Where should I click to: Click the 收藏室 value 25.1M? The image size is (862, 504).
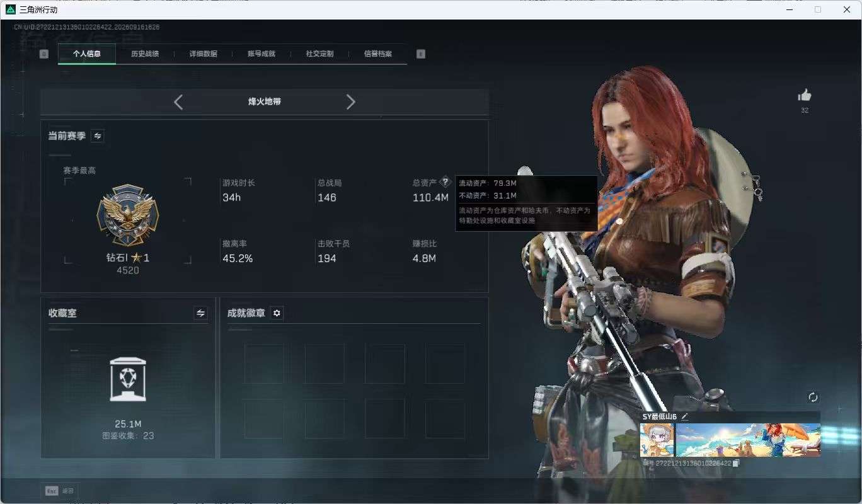pyautogui.click(x=128, y=423)
